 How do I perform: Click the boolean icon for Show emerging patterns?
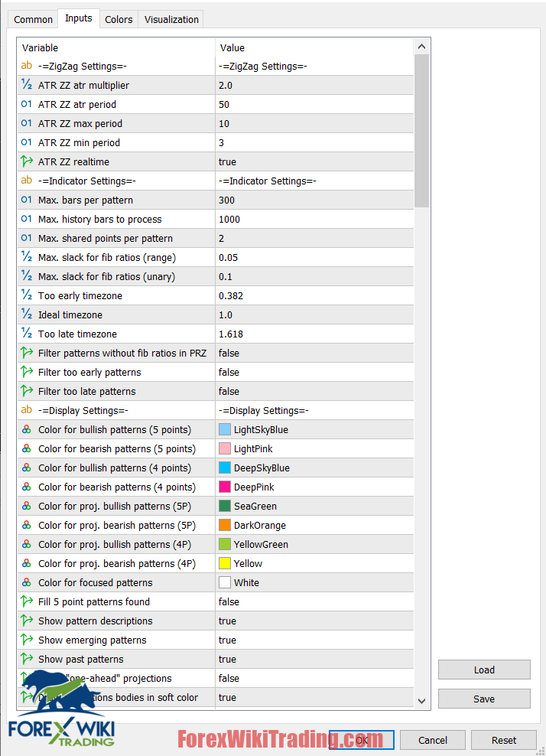27,640
